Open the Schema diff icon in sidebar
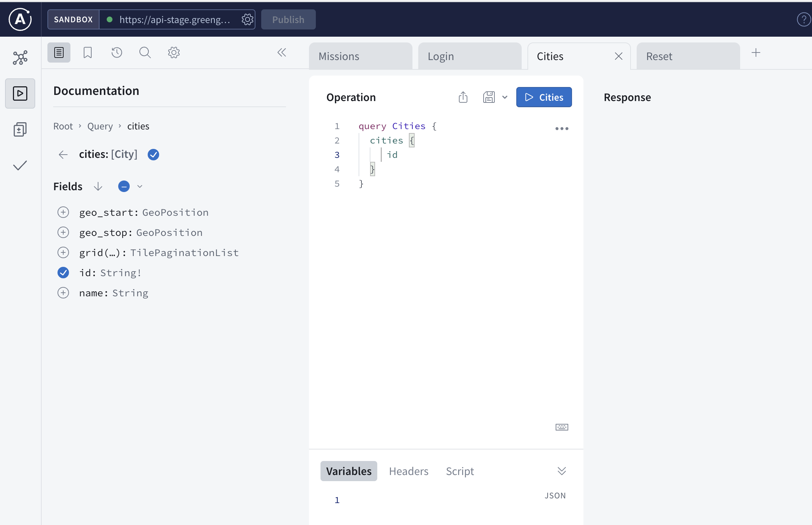Viewport: 812px width, 525px height. click(x=20, y=129)
